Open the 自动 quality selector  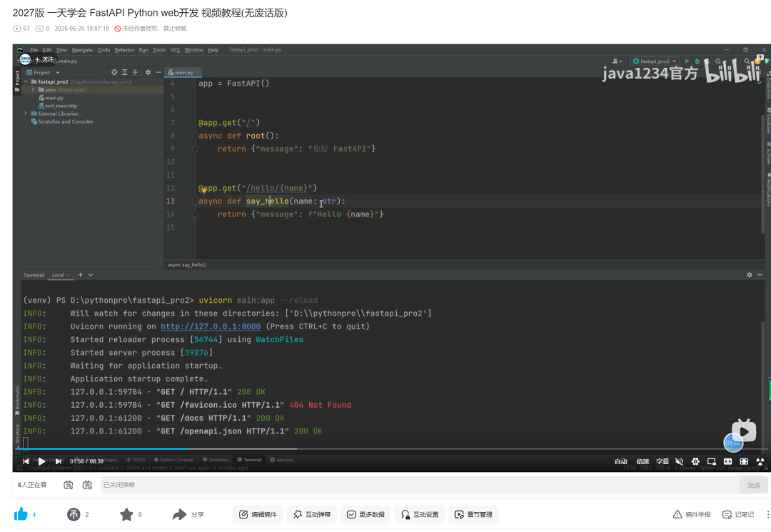[621, 461]
